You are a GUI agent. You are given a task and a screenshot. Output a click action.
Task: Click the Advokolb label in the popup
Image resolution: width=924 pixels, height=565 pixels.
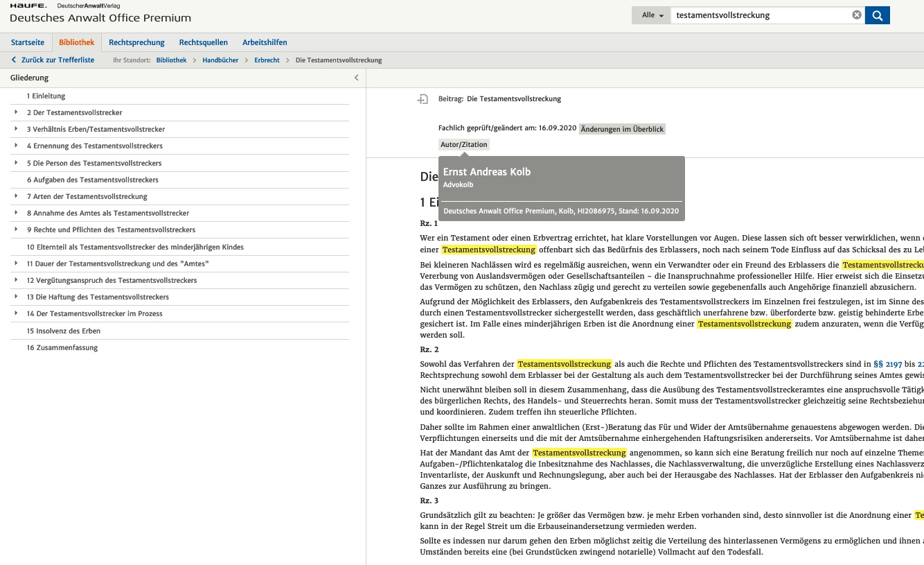pos(458,185)
